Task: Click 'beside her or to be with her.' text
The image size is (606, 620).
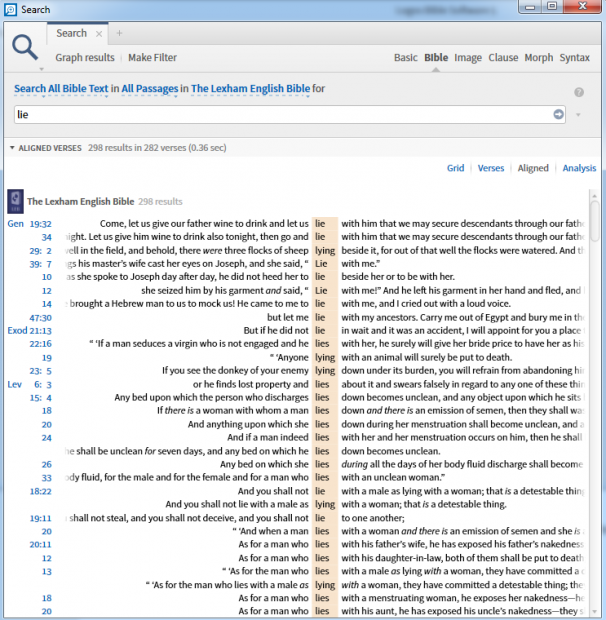Action: tap(398, 277)
